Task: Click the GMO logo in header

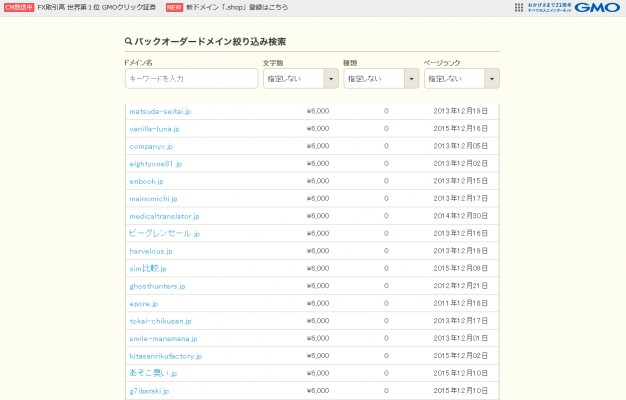Action: [598, 7]
